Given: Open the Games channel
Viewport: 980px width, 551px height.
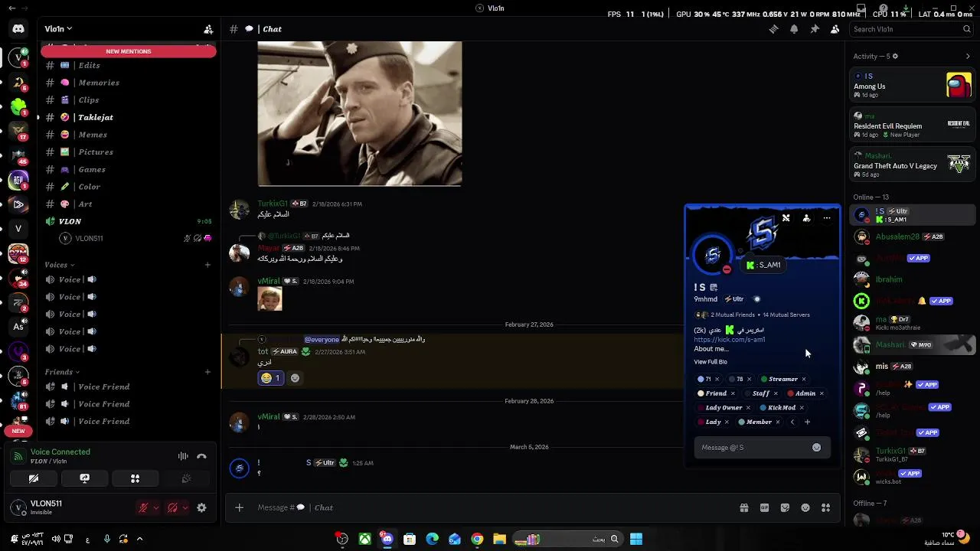Looking at the screenshot, I should [x=92, y=169].
